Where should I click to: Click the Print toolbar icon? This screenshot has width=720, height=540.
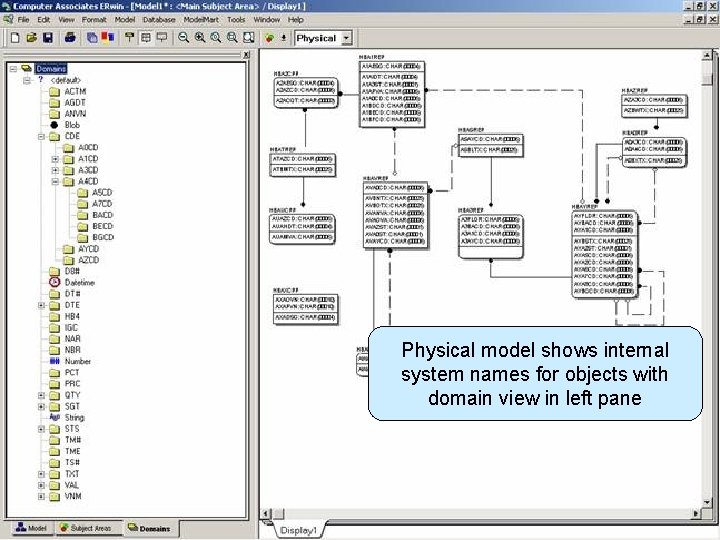(x=70, y=38)
